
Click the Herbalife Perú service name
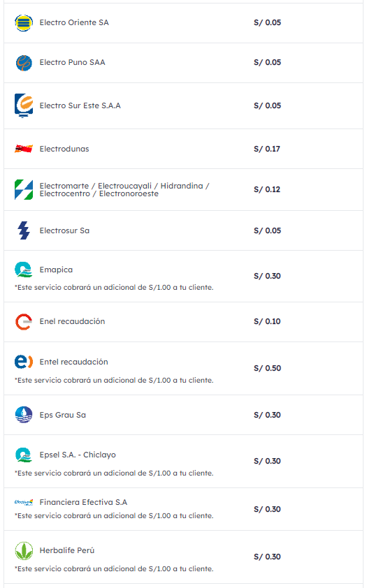(x=67, y=550)
